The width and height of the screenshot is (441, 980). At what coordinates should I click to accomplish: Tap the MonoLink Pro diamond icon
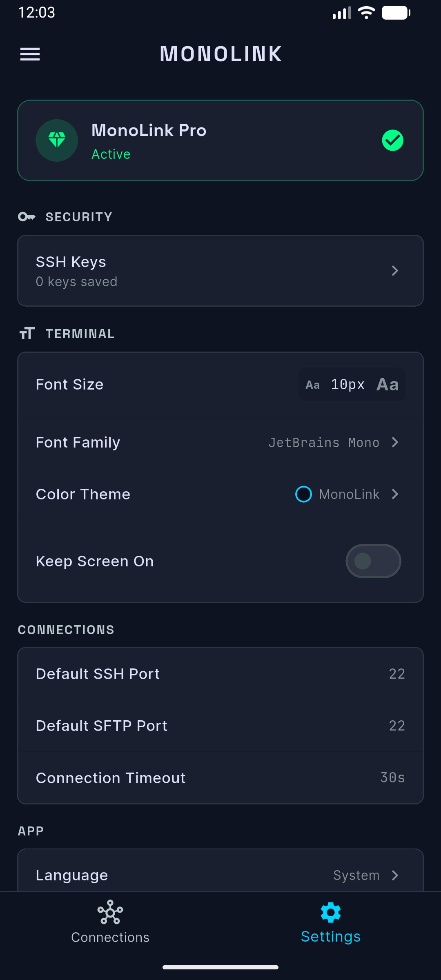click(x=57, y=140)
